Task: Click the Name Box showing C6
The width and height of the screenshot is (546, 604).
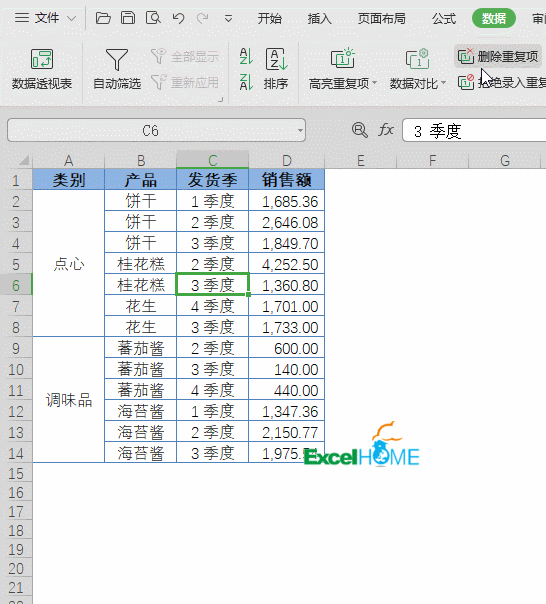Action: point(150,131)
